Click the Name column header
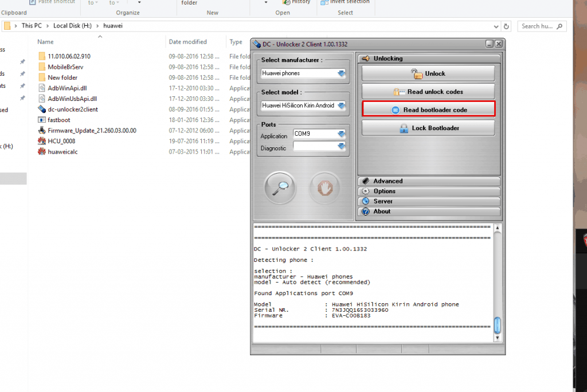Screen dimensions: 587x392 pos(45,42)
